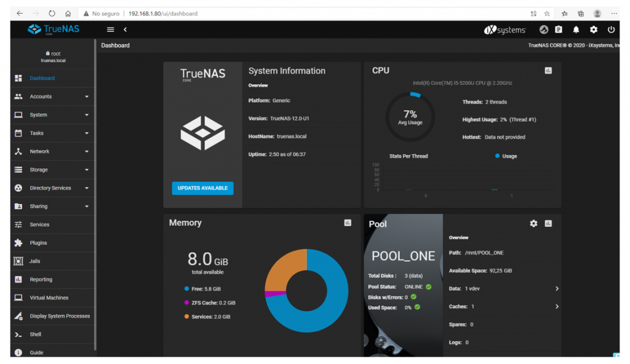Viewport: 630px width, 364px height.
Task: Click the Services sliders icon
Action: (18, 224)
